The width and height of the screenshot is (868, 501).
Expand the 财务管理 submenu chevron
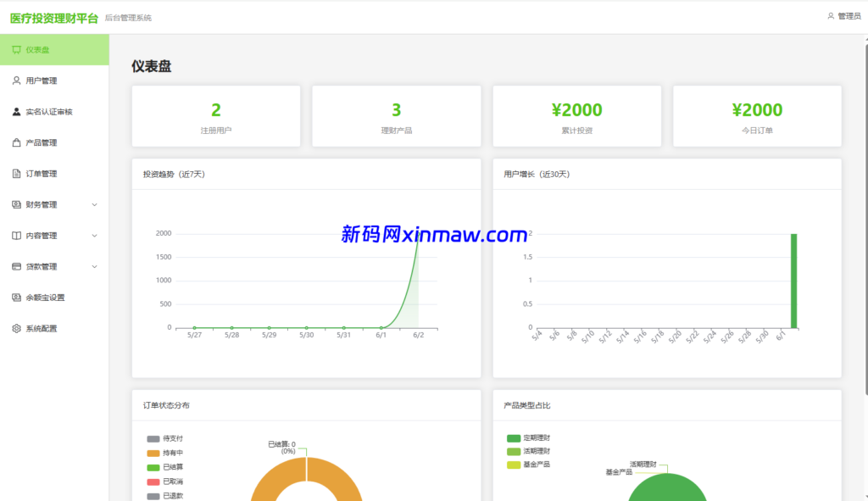[95, 205]
